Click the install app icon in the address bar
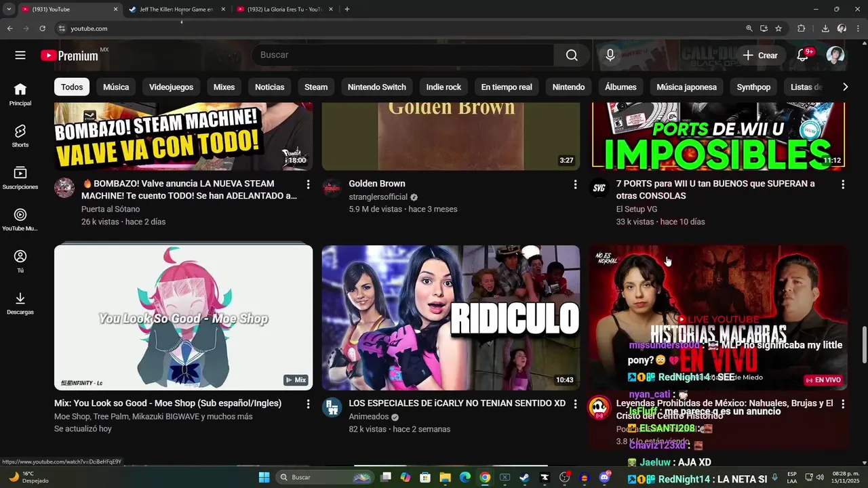The height and width of the screenshot is (488, 868). point(764,28)
